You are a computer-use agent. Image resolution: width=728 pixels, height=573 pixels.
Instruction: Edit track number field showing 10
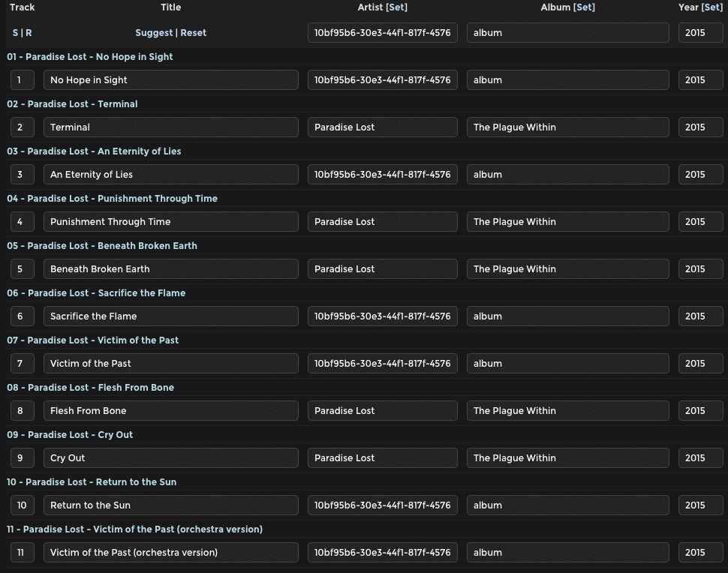click(x=22, y=505)
